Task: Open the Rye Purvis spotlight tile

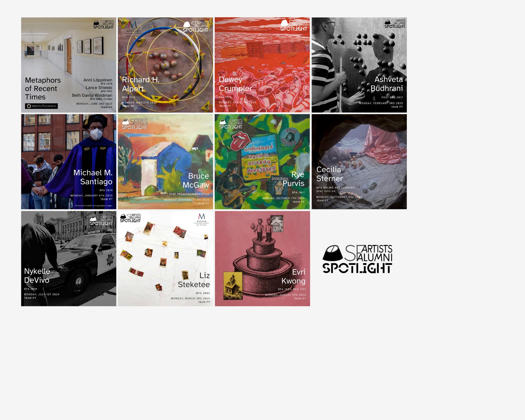Action: pos(262,162)
